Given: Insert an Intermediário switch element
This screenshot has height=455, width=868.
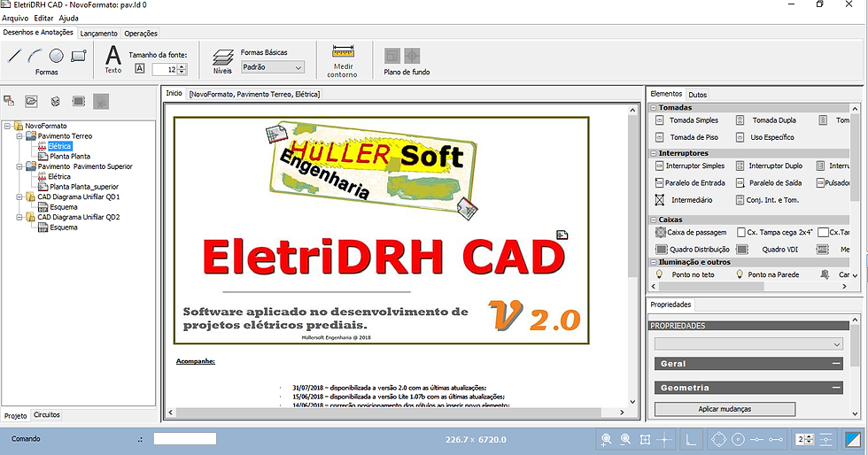Looking at the screenshot, I should coord(684,200).
